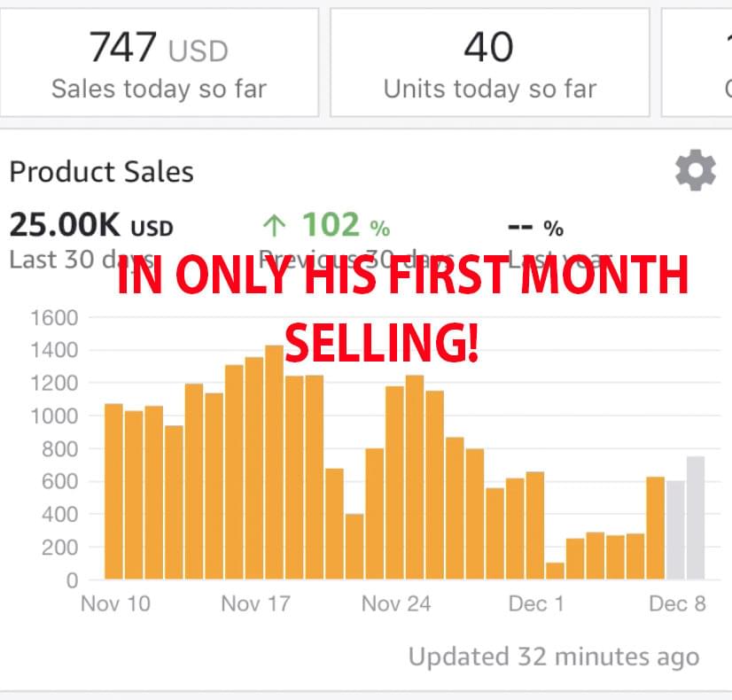Tap the first orange bar at Nov 10
This screenshot has width=732, height=700.
coord(114,492)
